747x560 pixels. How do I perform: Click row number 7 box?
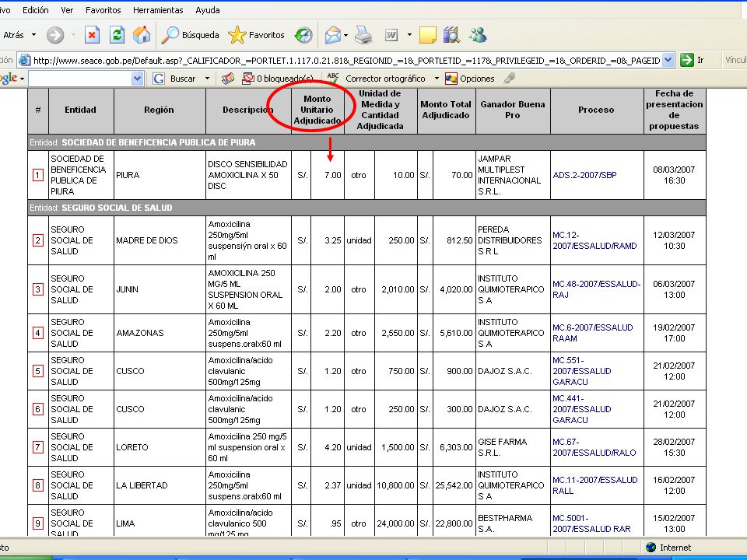(37, 447)
